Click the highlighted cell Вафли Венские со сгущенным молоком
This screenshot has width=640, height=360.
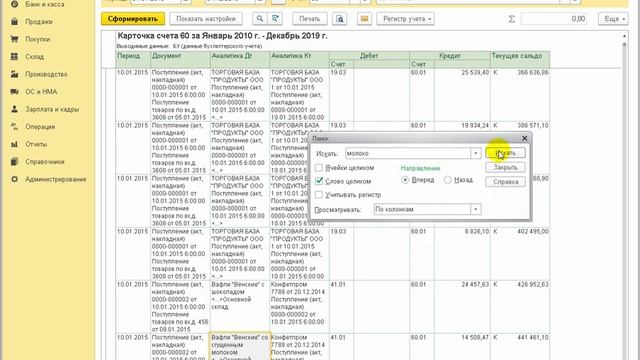click(240, 347)
